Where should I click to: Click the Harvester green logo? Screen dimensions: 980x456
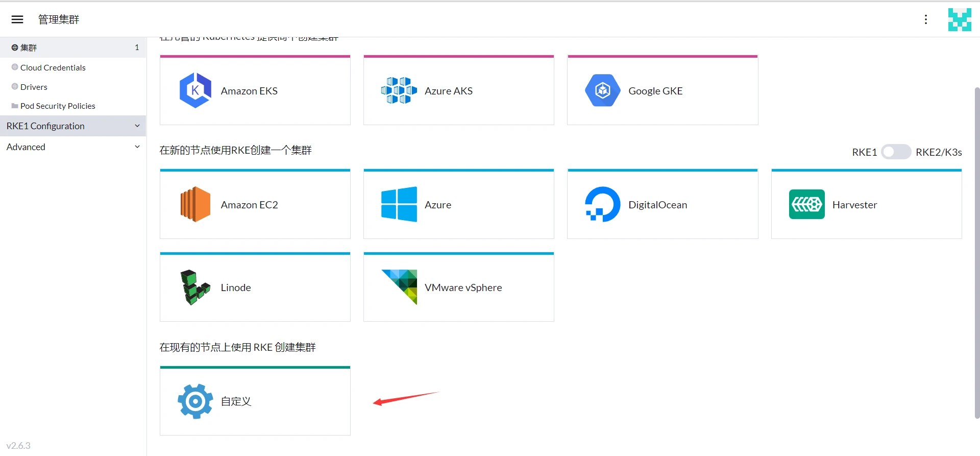(806, 204)
